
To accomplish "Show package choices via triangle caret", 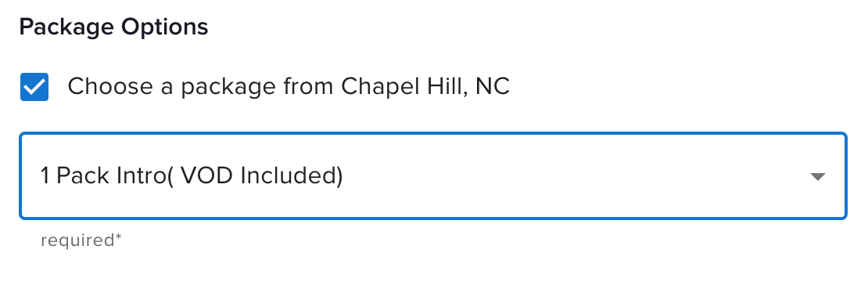I will click(x=818, y=177).
